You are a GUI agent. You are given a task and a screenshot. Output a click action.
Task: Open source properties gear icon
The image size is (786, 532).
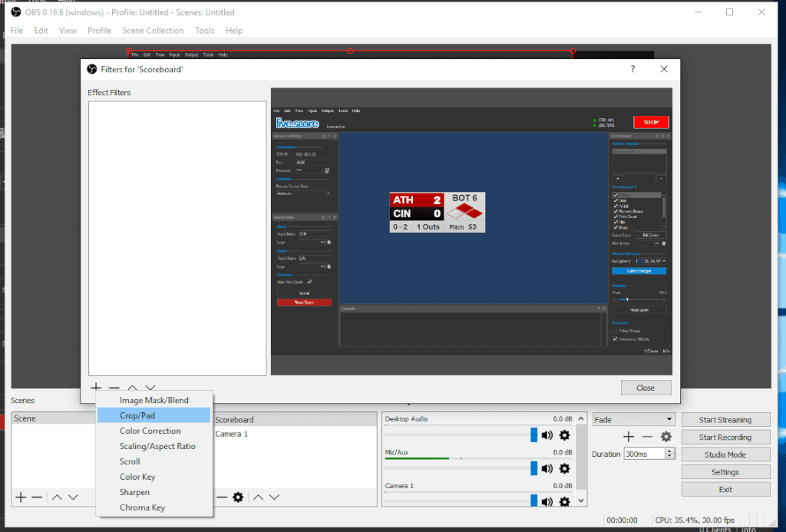(238, 497)
